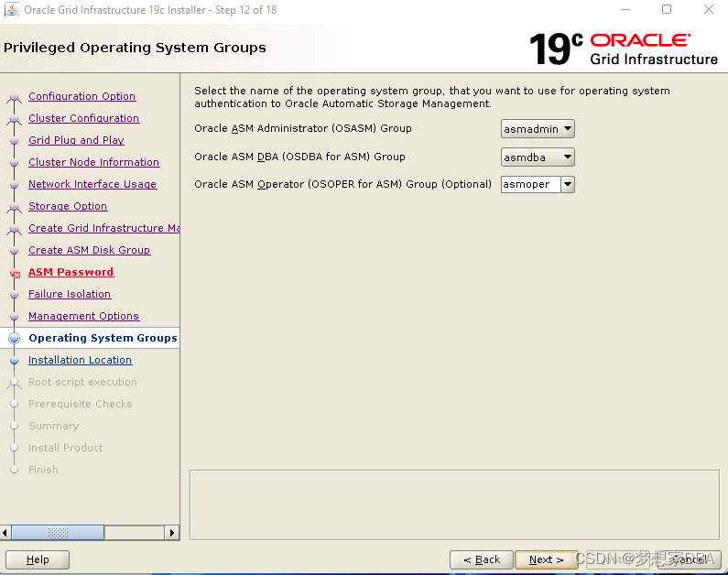Screen dimensions: 728x575
Task: Click the red error icon beside ASM Password
Action: click(x=16, y=274)
